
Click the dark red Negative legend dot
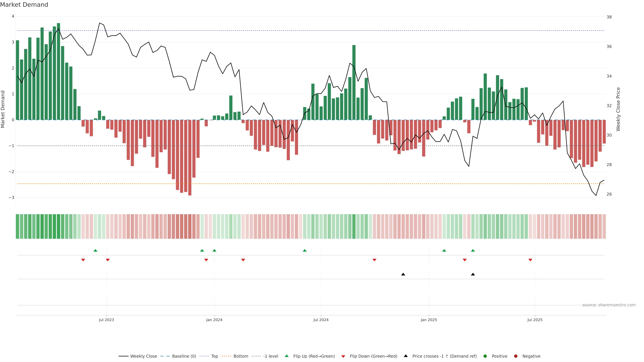pos(516,356)
